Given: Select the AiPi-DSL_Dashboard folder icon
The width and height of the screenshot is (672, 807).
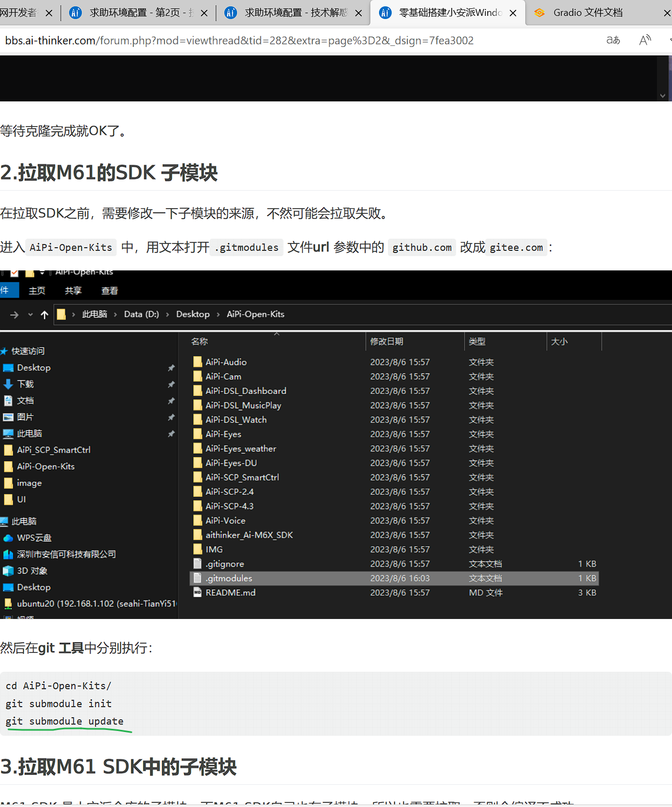Looking at the screenshot, I should pos(197,391).
